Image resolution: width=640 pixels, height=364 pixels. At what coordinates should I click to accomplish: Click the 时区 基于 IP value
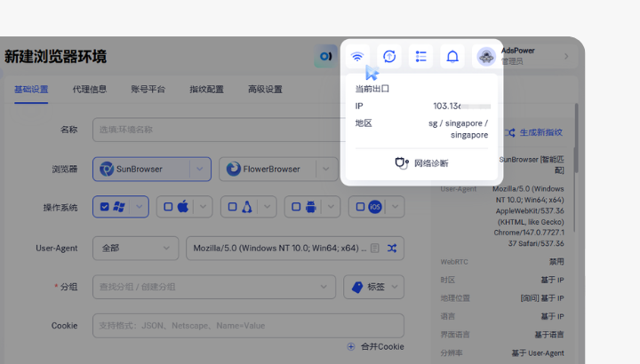552,280
